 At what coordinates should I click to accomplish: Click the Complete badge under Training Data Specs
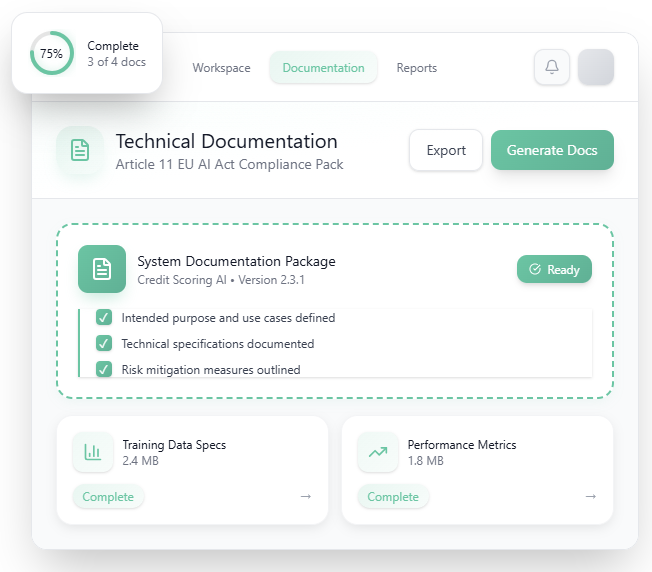pos(109,497)
